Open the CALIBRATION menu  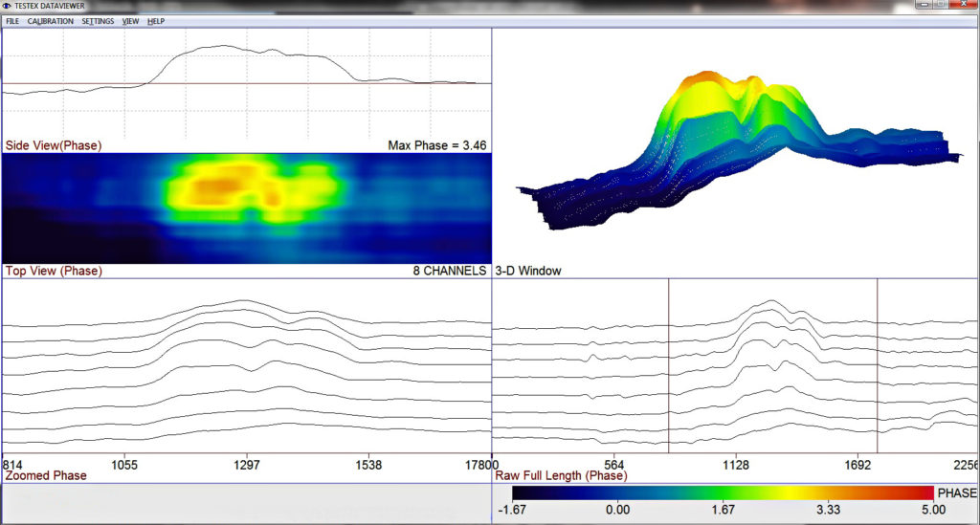point(51,21)
